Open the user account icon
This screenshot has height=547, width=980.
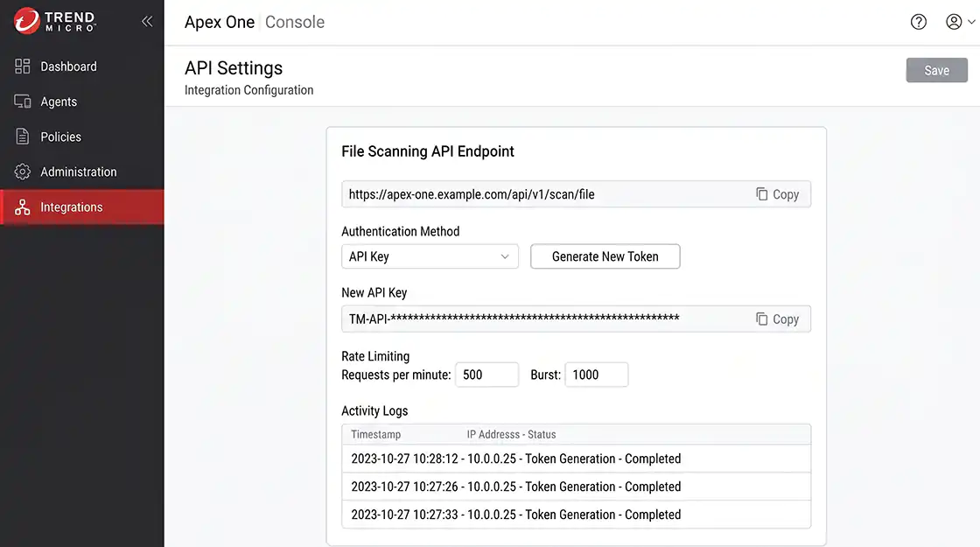coord(954,22)
